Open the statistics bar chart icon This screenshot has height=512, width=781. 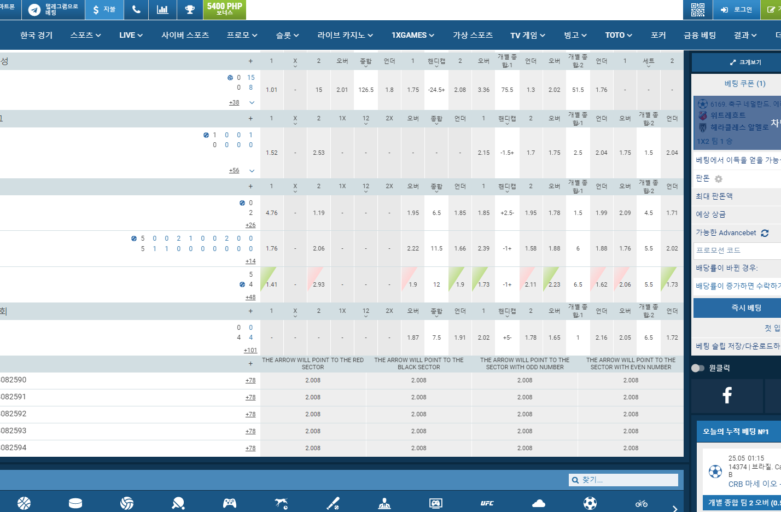tap(162, 9)
